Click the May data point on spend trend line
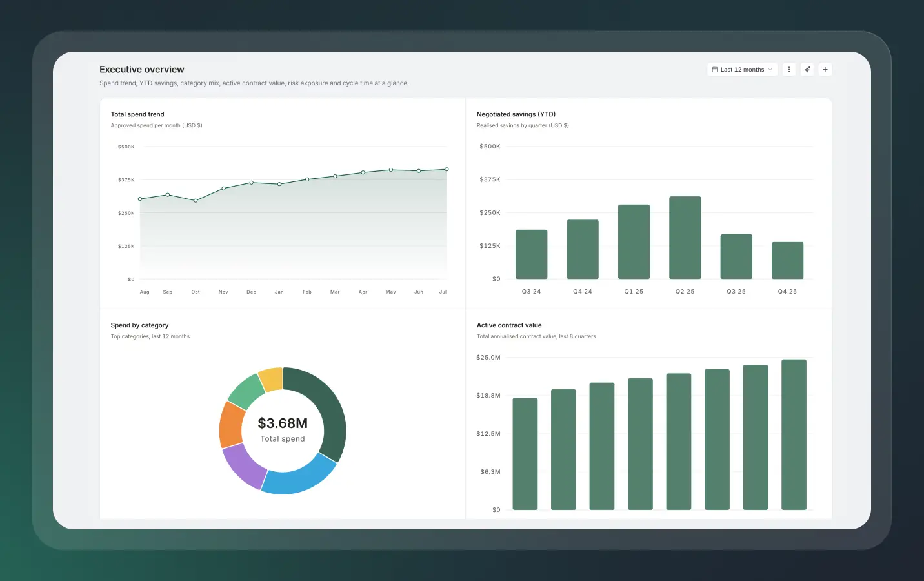This screenshot has width=924, height=581. (391, 170)
